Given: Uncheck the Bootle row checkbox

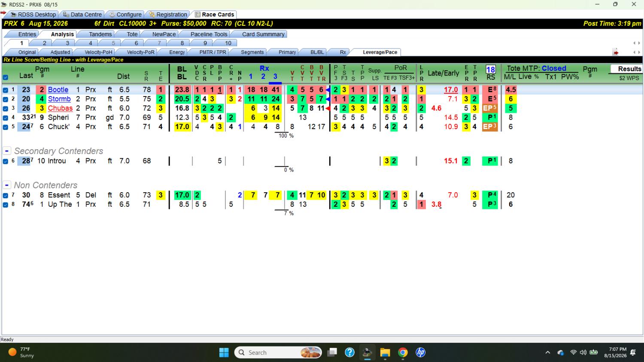Looking at the screenshot, I should pos(6,90).
